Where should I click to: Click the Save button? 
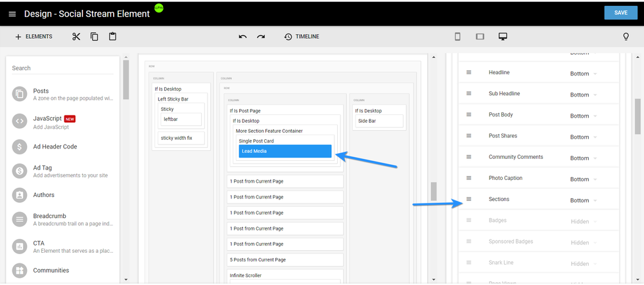click(620, 13)
